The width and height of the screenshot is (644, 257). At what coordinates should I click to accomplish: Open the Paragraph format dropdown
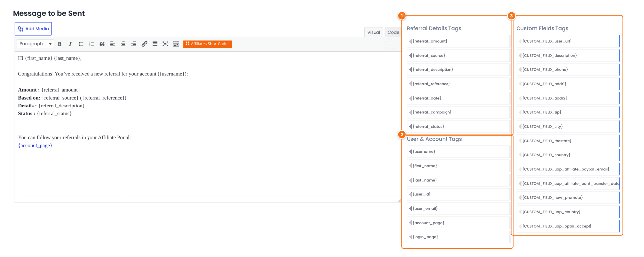pyautogui.click(x=35, y=44)
